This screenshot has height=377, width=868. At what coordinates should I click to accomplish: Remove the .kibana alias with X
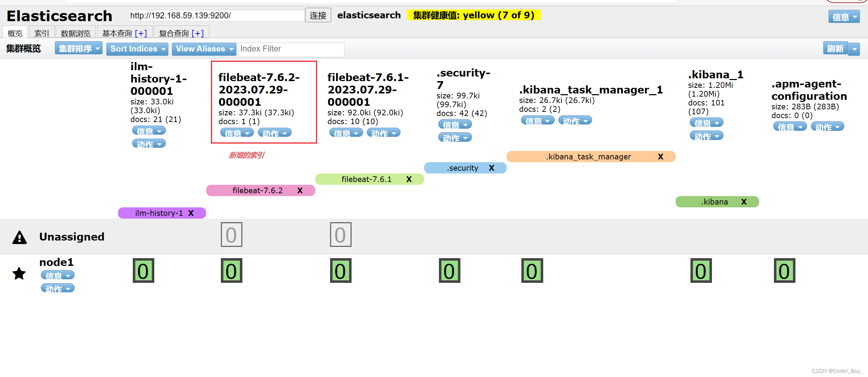[744, 202]
